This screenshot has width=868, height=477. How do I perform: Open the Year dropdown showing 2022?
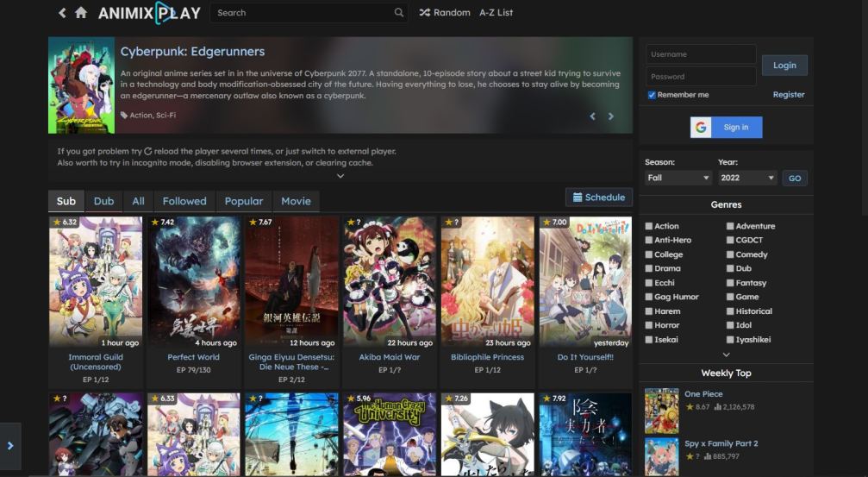pyautogui.click(x=746, y=178)
